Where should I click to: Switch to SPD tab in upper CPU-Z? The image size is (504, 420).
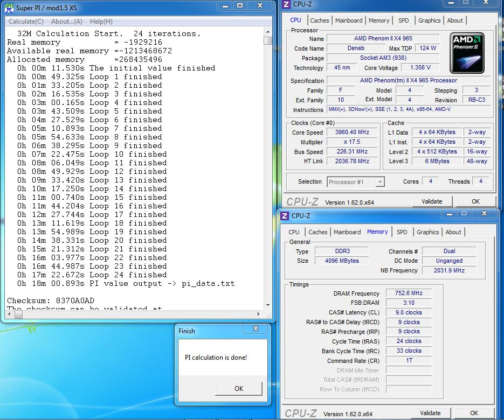[404, 20]
